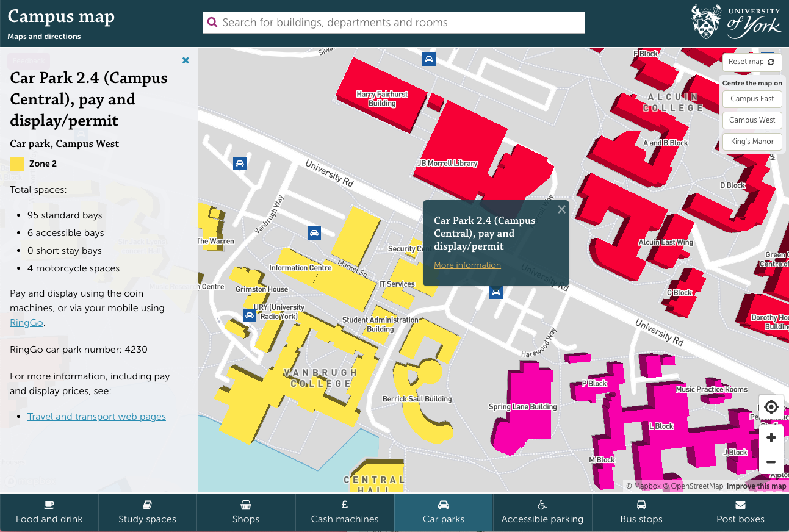Zoom out of the map
Viewport: 789px width, 532px height.
pyautogui.click(x=771, y=462)
